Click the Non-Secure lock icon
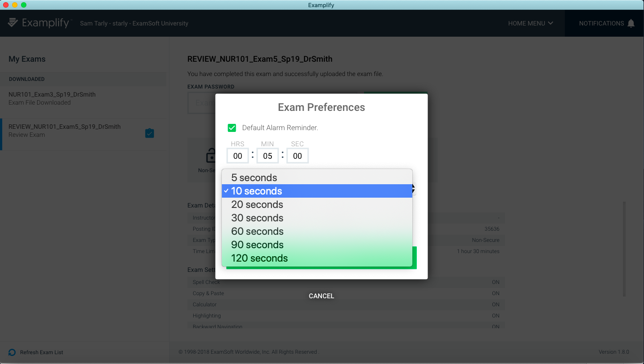The width and height of the screenshot is (644, 364). pyautogui.click(x=210, y=155)
